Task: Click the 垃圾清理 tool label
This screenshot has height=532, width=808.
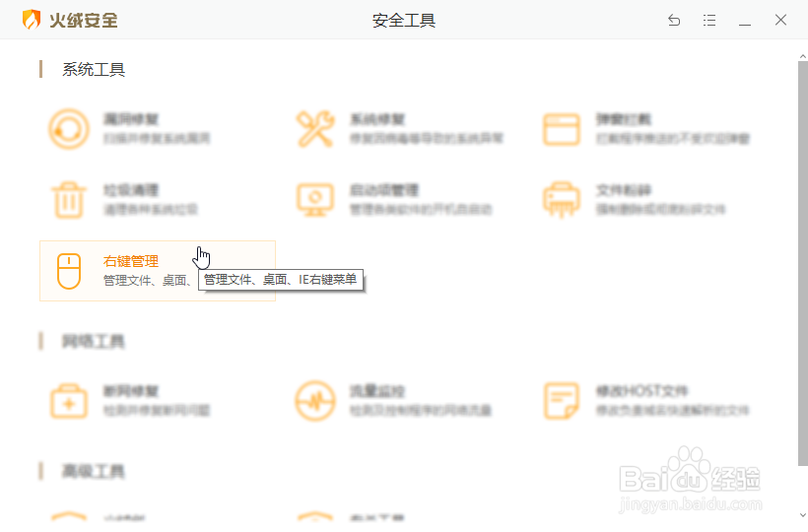Action: (131, 190)
